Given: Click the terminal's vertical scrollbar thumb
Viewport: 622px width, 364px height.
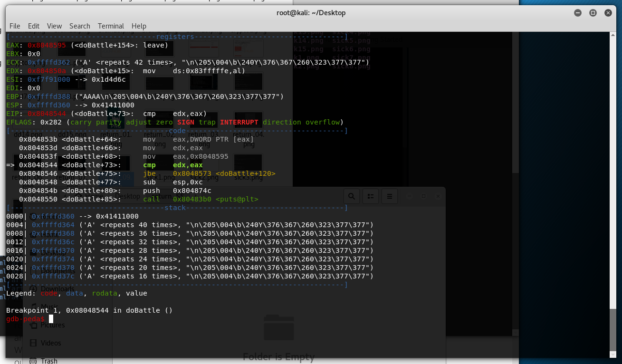Looking at the screenshot, I should point(612,330).
